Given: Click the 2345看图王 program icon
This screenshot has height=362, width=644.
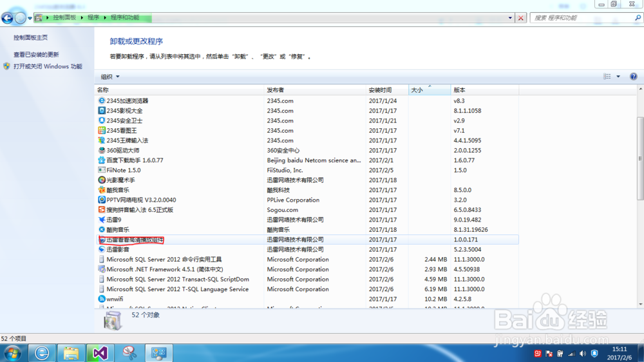Looking at the screenshot, I should click(x=102, y=130).
